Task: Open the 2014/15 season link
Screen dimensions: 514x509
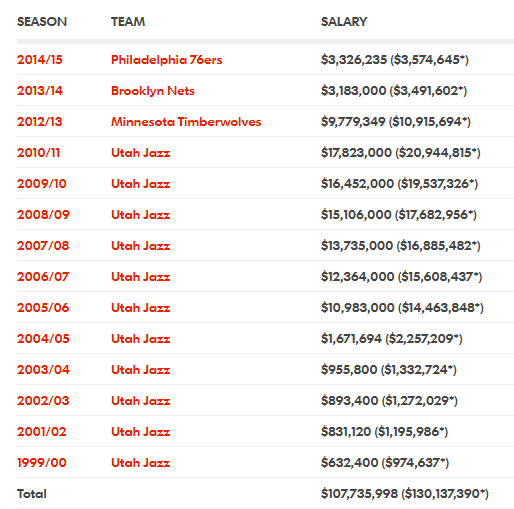Action: pyautogui.click(x=40, y=60)
